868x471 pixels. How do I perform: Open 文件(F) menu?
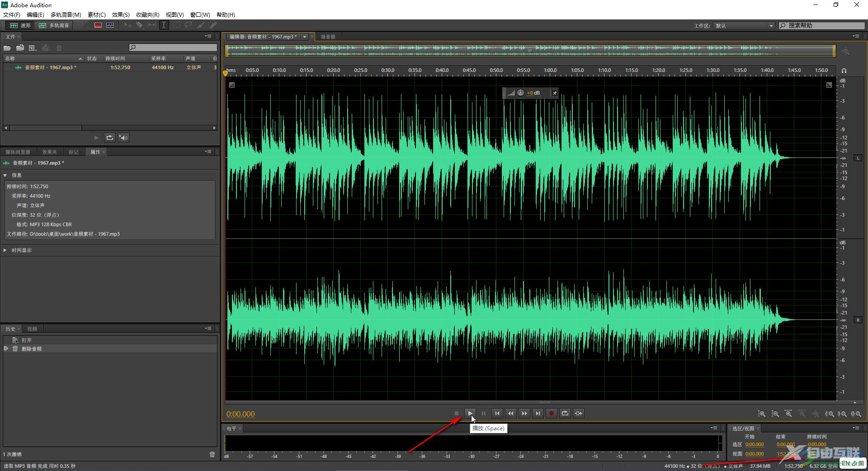pos(12,15)
